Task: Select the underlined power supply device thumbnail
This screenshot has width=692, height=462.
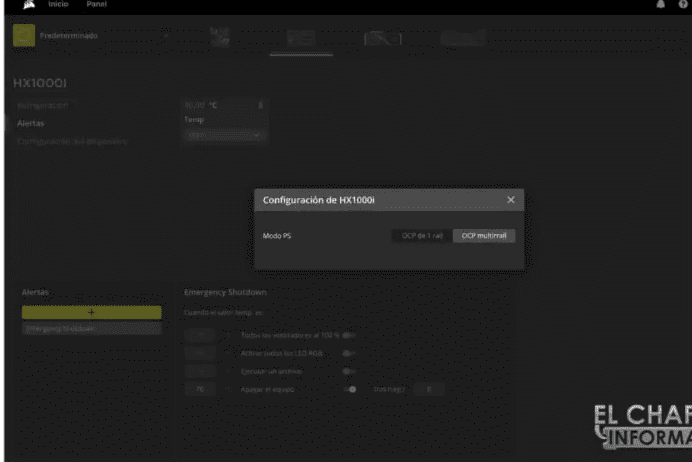Action: click(301, 39)
